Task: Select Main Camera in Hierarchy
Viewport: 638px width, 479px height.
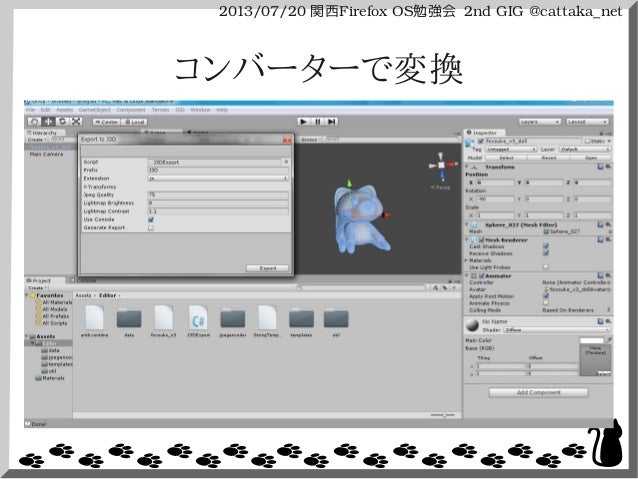Action: pyautogui.click(x=46, y=154)
